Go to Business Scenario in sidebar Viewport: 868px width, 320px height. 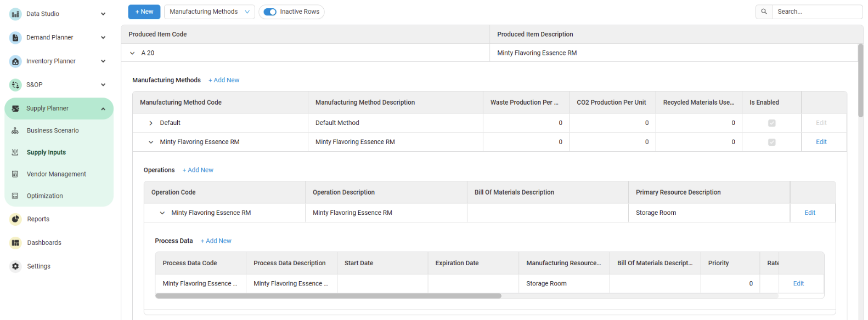coord(53,130)
